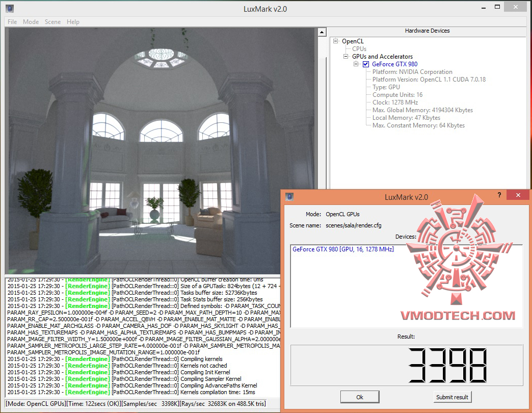Click Max. Constant Memory: 64 Kbytes row
The image size is (532, 413).
coord(418,125)
